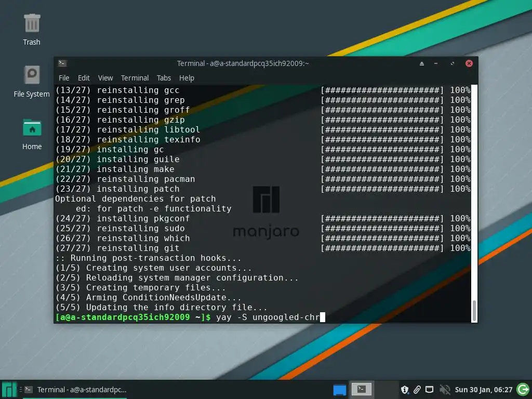This screenshot has height=399, width=532.
Task: Open the View menu in Terminal
Action: (105, 78)
